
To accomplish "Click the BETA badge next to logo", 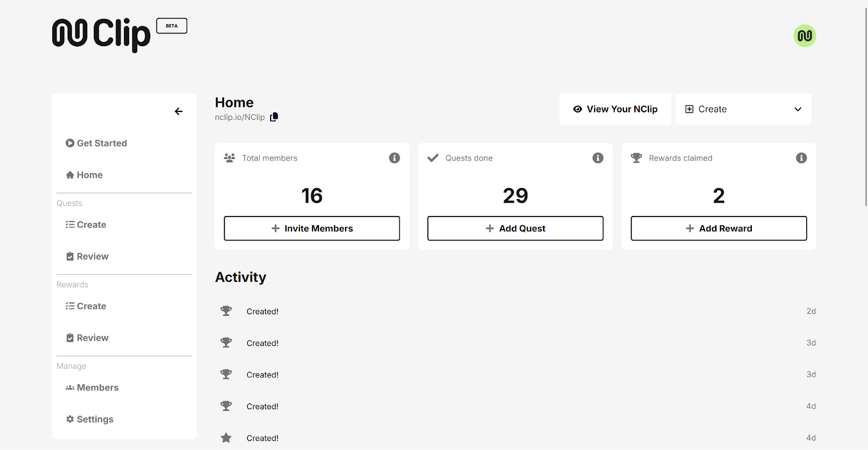I will click(171, 26).
